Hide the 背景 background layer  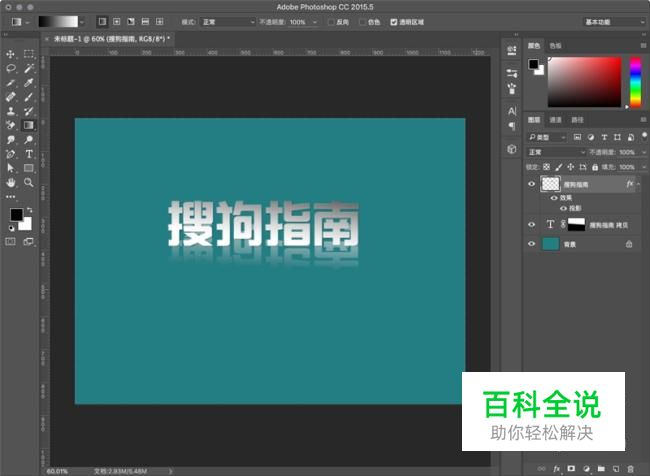coord(531,244)
